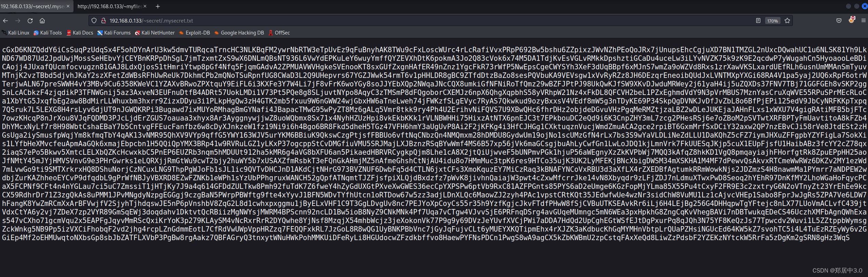The image size is (868, 277).
Task: Go forward to the next page
Action: [18, 21]
